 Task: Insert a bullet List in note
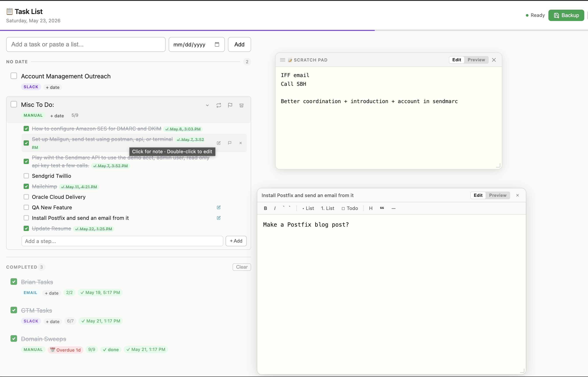click(308, 208)
